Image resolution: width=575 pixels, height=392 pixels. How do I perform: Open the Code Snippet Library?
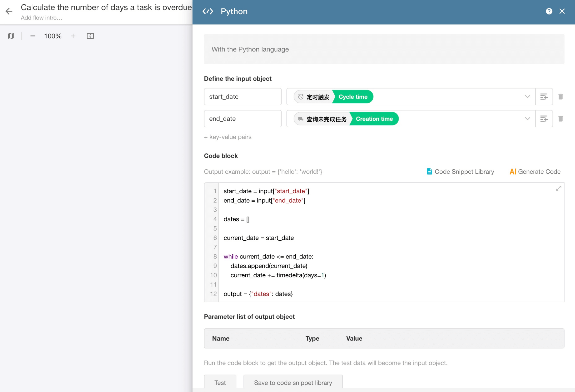point(461,172)
